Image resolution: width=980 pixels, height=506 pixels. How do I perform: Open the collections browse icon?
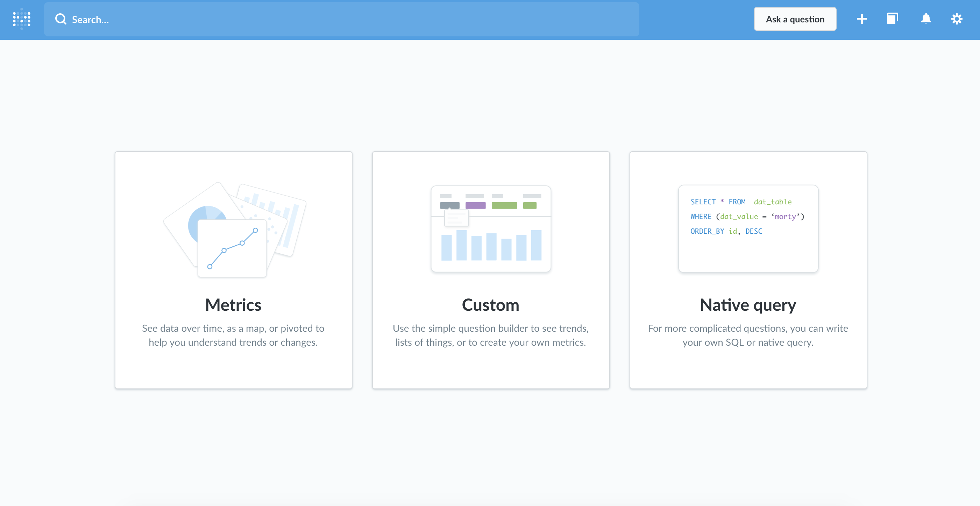[x=892, y=19]
